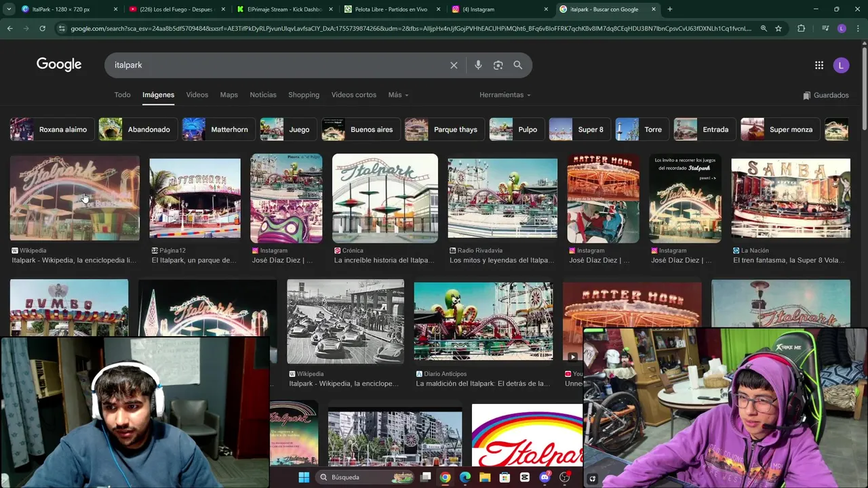Open the Wikipedia Italpark sign thumbnail
Image resolution: width=868 pixels, height=488 pixels.
point(75,199)
